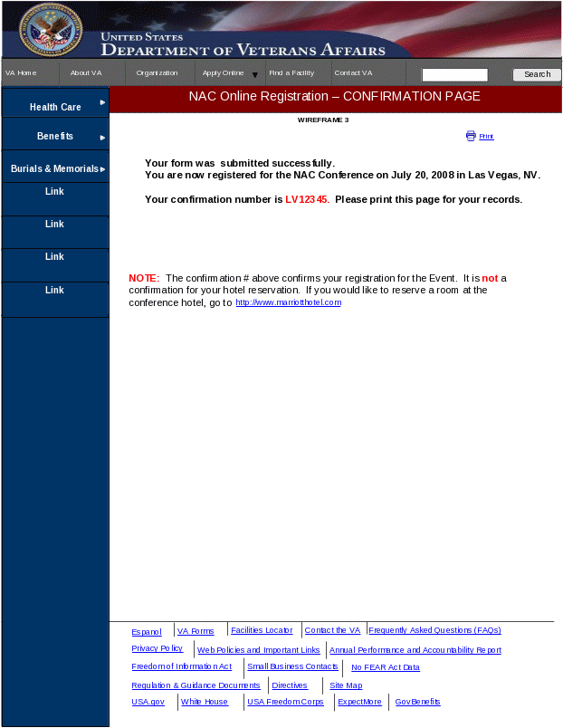The width and height of the screenshot is (563, 728).
Task: Open the VA Forms footer link
Action: [196, 631]
